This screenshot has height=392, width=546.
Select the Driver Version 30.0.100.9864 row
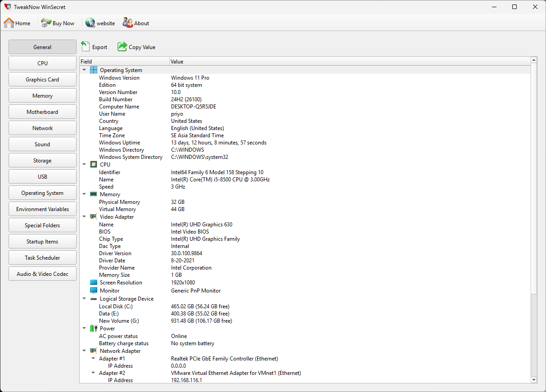(x=305, y=253)
